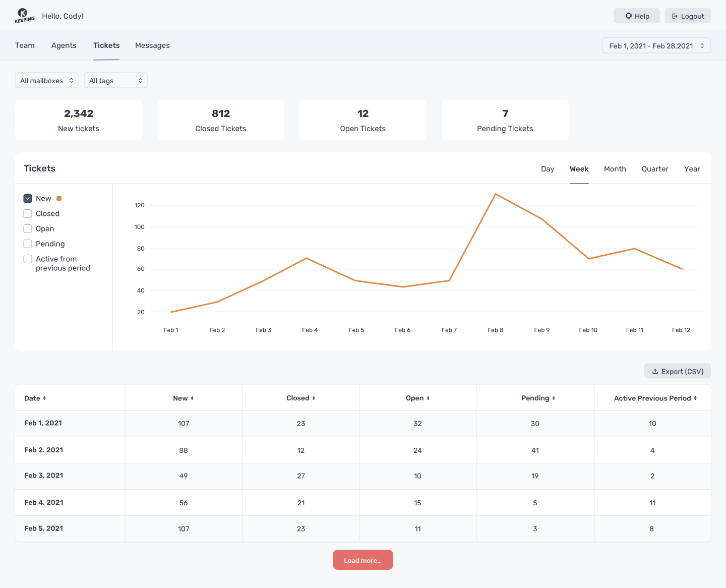Viewport: 726px width, 588px height.
Task: Click New value 49 in table
Action: click(184, 476)
